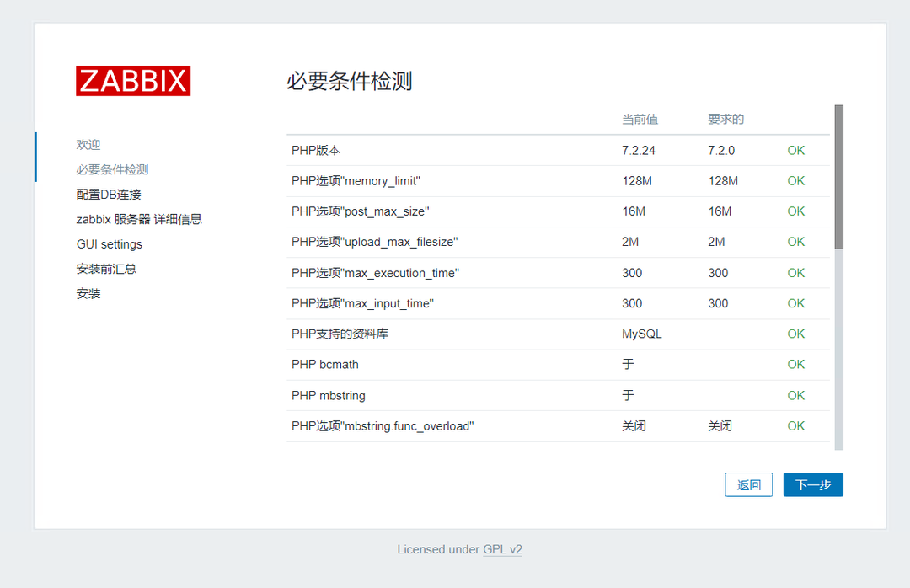Viewport: 910px width, 588px height.
Task: Select the 安装 step in sidebar
Action: point(88,294)
